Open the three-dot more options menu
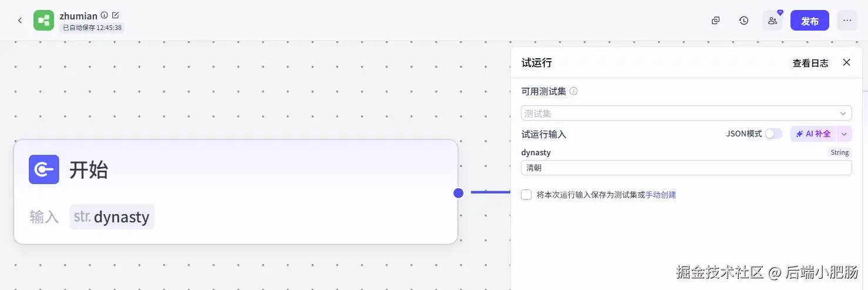The image size is (868, 290). pyautogui.click(x=847, y=21)
